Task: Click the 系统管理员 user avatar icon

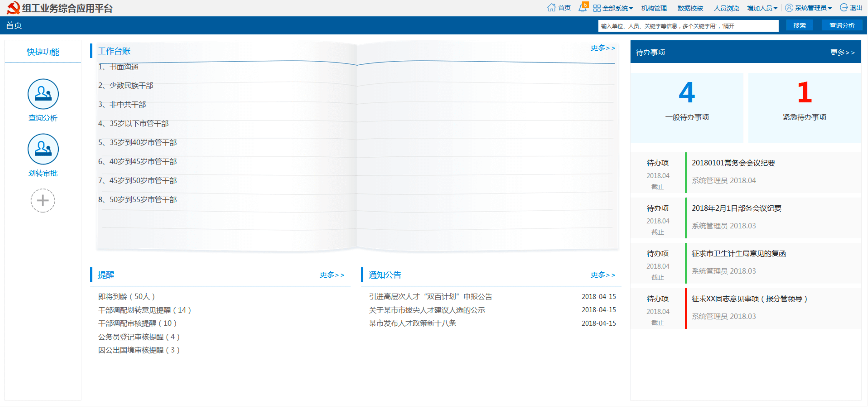Action: coord(789,8)
